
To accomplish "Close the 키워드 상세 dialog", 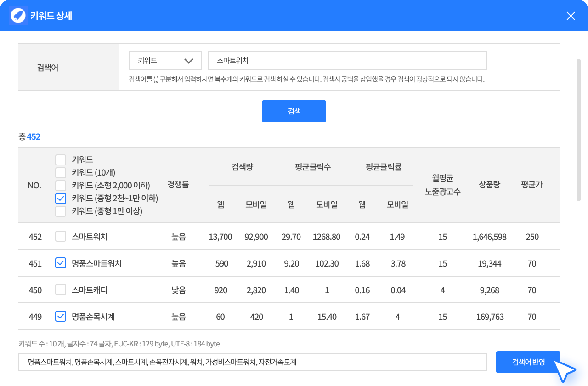I will click(x=571, y=16).
